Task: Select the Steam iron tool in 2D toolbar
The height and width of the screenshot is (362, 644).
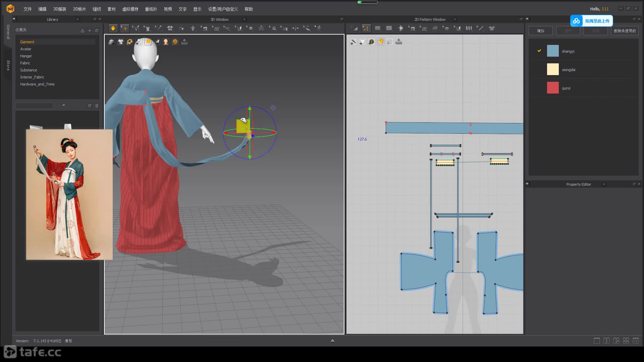Action: click(434, 28)
